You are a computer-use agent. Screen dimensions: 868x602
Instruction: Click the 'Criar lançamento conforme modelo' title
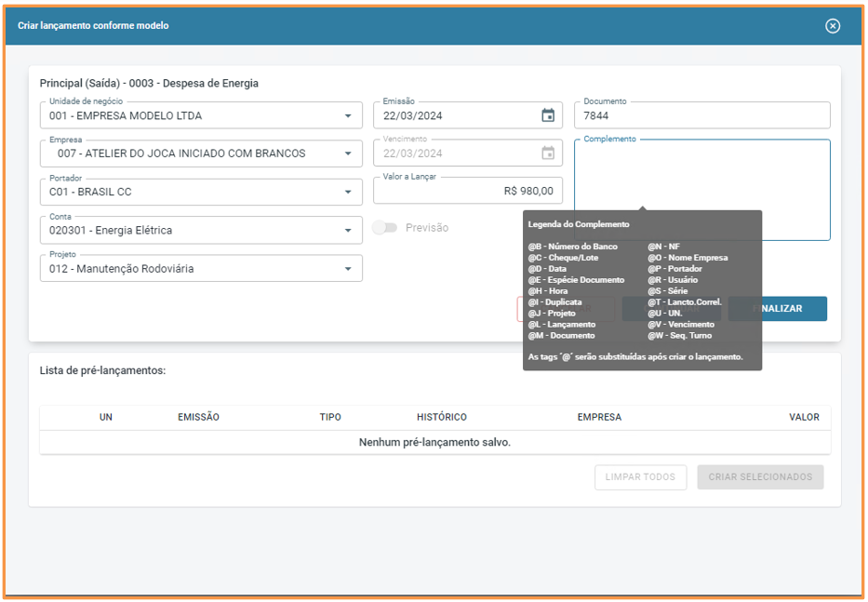93,25
